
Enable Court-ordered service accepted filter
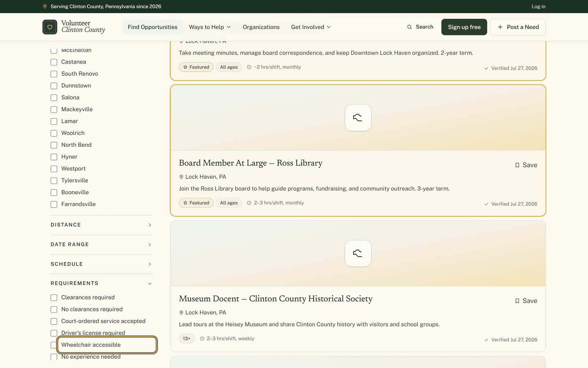click(x=54, y=321)
